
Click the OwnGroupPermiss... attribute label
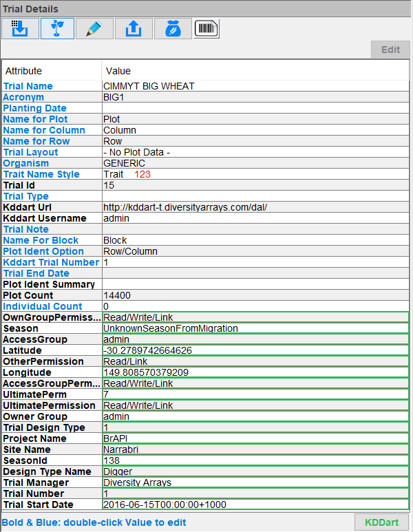coord(52,317)
